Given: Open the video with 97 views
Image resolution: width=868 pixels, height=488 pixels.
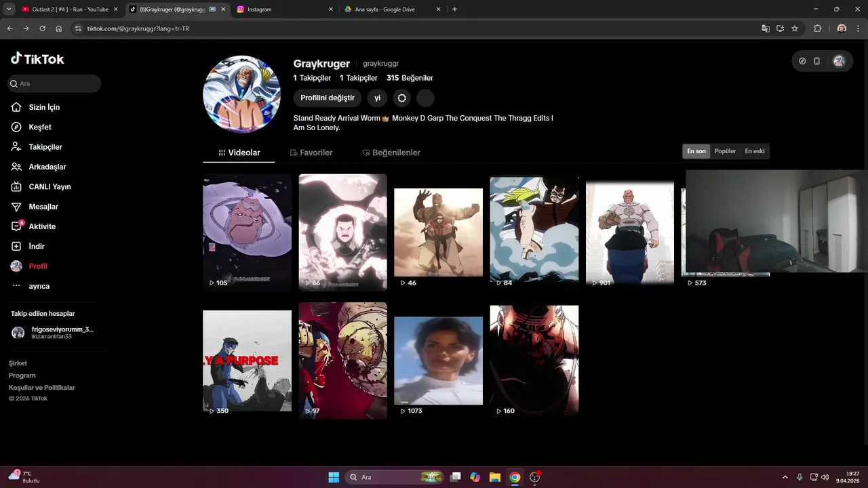Looking at the screenshot, I should pyautogui.click(x=342, y=361).
